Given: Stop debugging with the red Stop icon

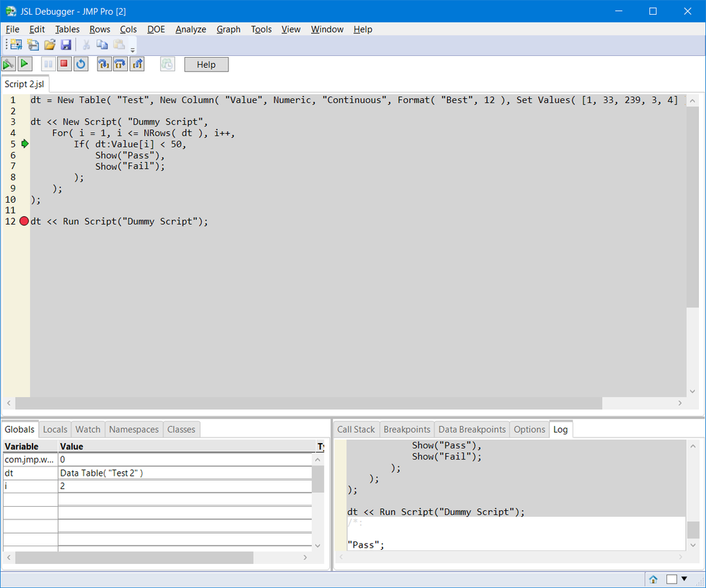Looking at the screenshot, I should pyautogui.click(x=64, y=64).
